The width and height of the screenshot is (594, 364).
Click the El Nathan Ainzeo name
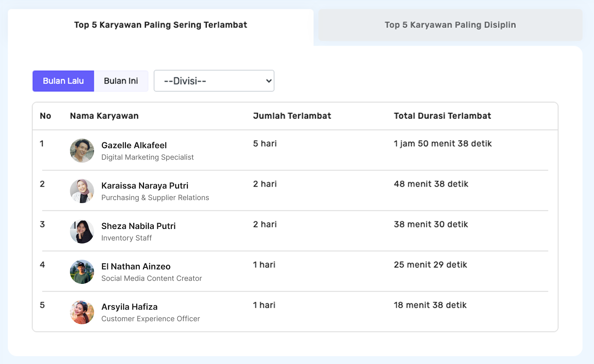136,267
